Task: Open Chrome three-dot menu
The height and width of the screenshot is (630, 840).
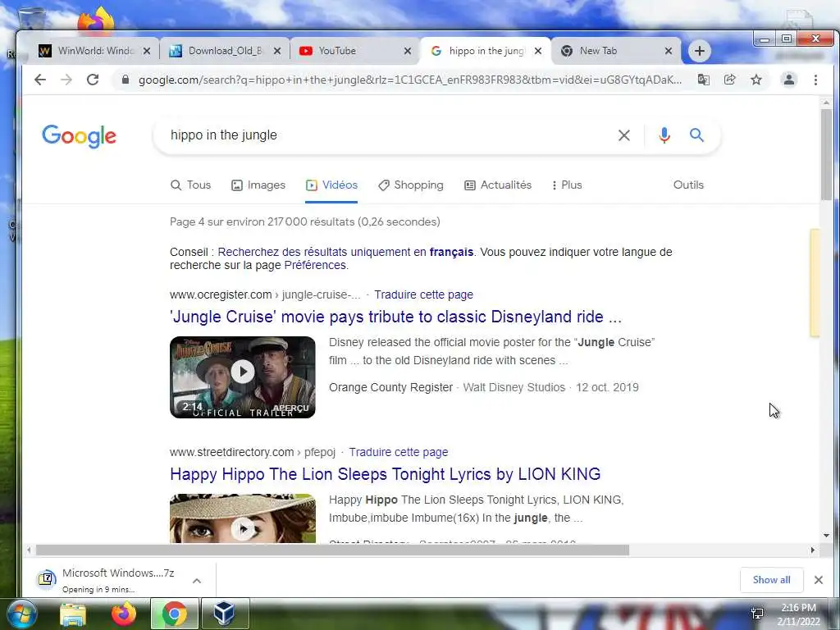Action: click(x=815, y=80)
